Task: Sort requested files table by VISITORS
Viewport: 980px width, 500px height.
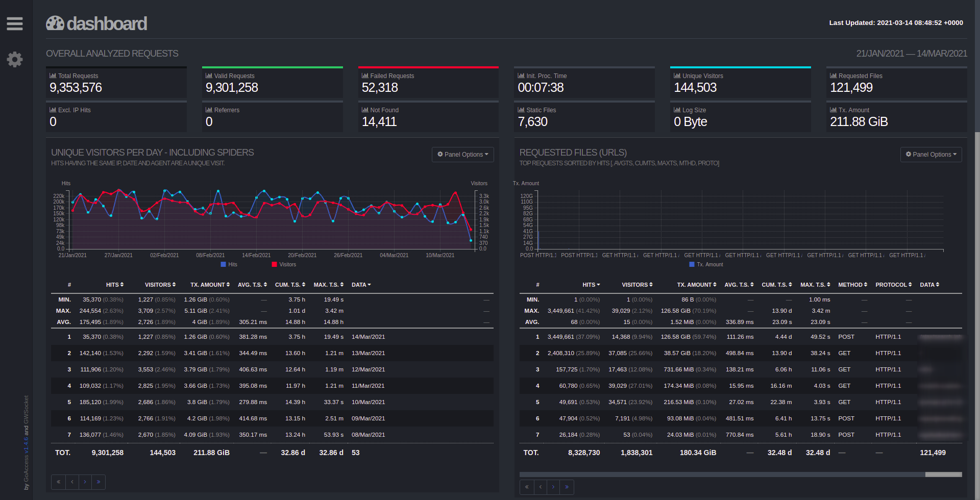Action: click(x=638, y=285)
